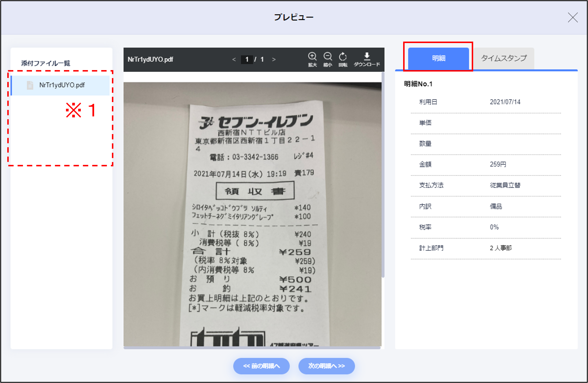
Task: Switch to the 明細 tab
Action: [438, 58]
